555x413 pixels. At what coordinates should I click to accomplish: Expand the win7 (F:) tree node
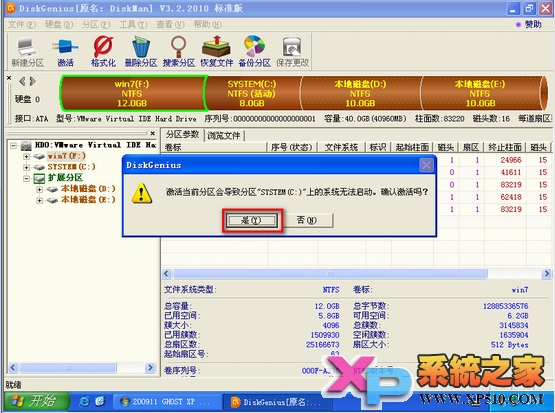pyautogui.click(x=26, y=156)
